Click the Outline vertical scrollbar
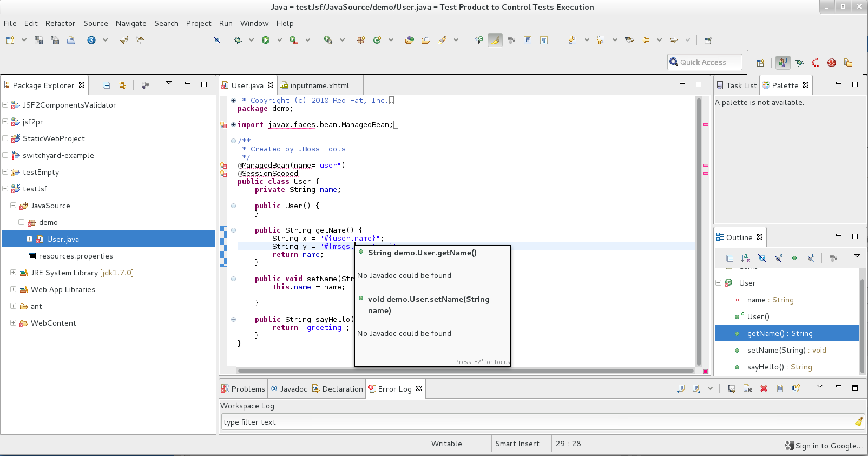Image resolution: width=868 pixels, height=456 pixels. click(x=862, y=326)
